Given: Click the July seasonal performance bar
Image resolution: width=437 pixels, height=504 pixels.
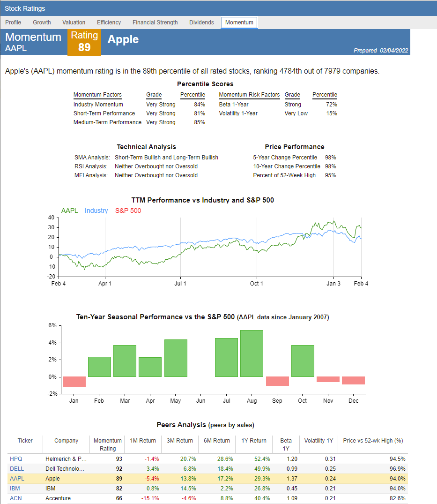Looking at the screenshot, I should tap(226, 357).
